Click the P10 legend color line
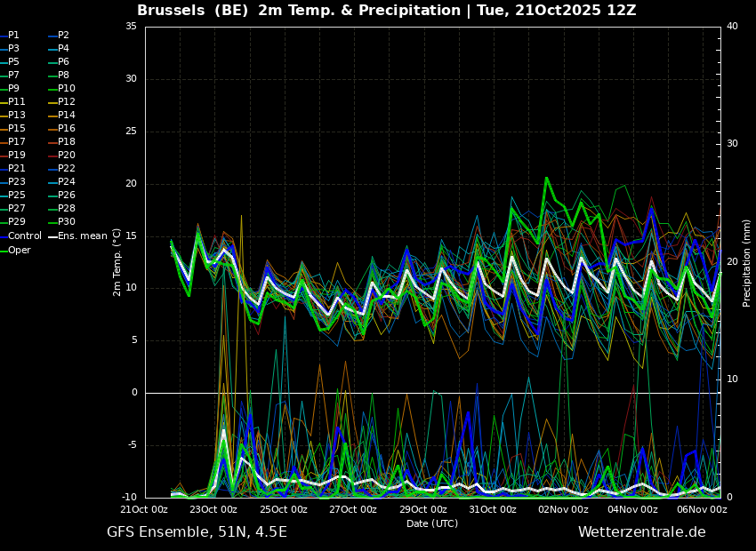756x551 pixels. 52,88
